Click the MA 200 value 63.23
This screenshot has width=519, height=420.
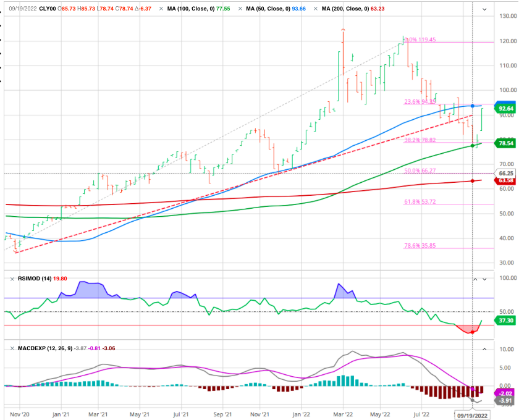(x=378, y=9)
